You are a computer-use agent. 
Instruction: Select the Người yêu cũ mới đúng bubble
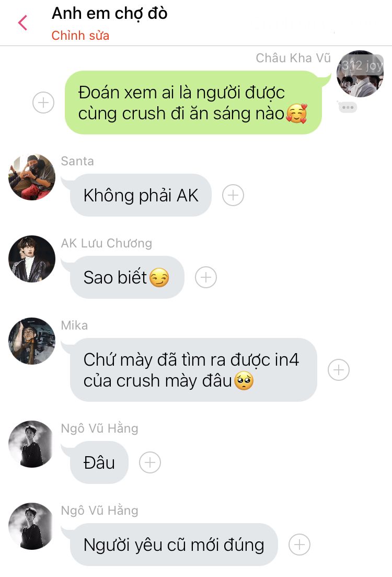[x=174, y=545]
